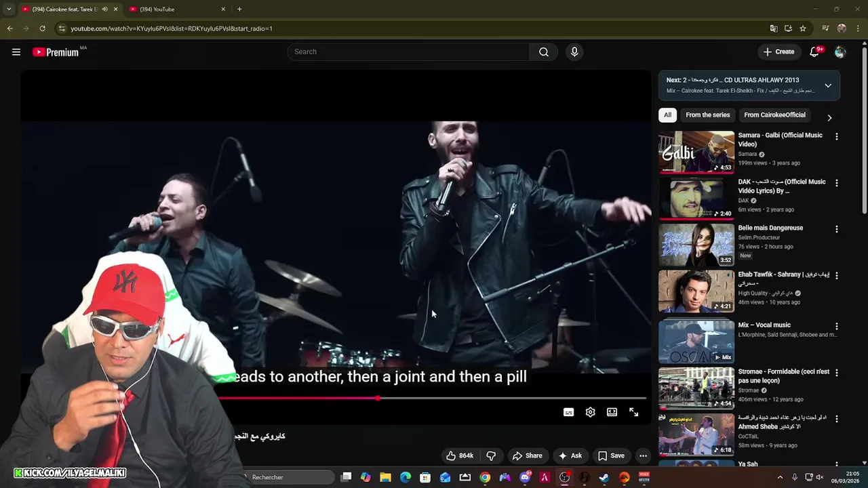Screen dimensions: 868x488
Task: Switch to OBS Studio in taskbar
Action: (x=564, y=477)
